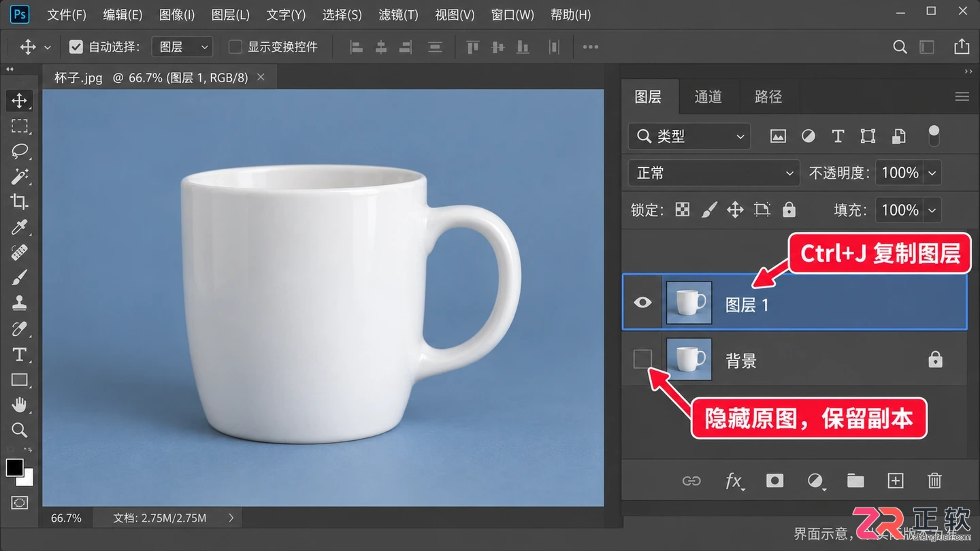Viewport: 980px width, 551px height.
Task: Select the Lasso tool
Action: [x=19, y=151]
